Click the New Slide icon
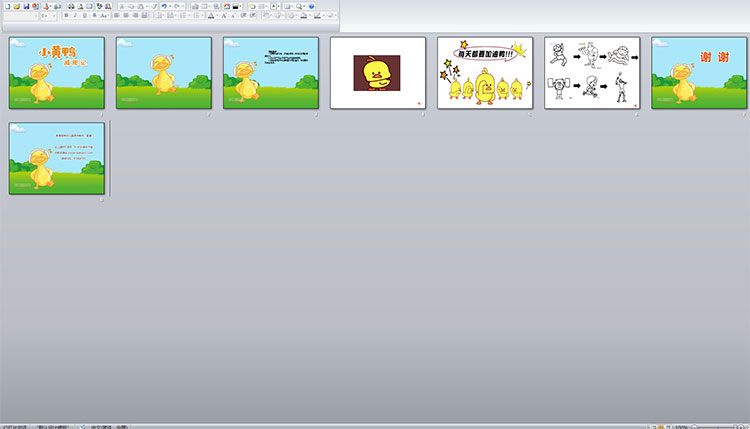The height and width of the screenshot is (429, 750). coord(252,6)
